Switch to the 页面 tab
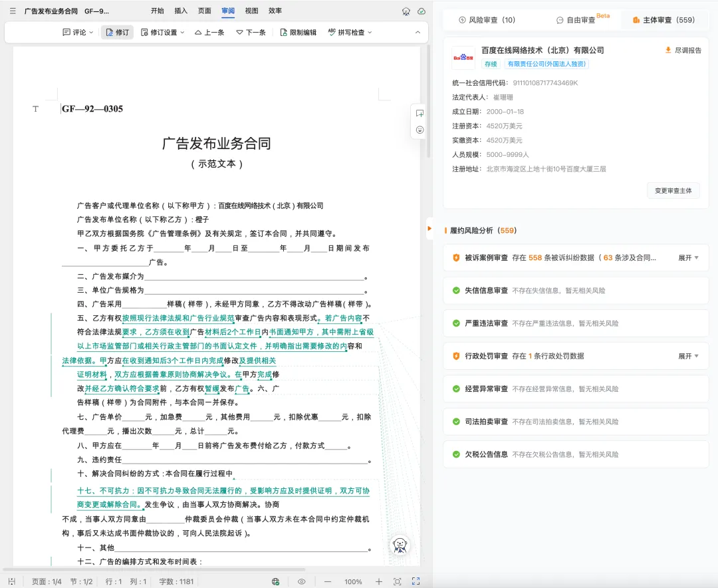Screen dimensions: 718x588 204,11
